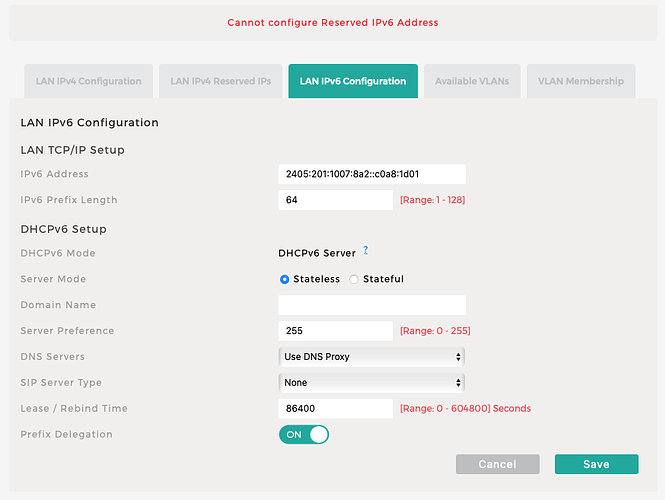Open the LAN IPv4 Reserved IPs tab

tap(220, 81)
